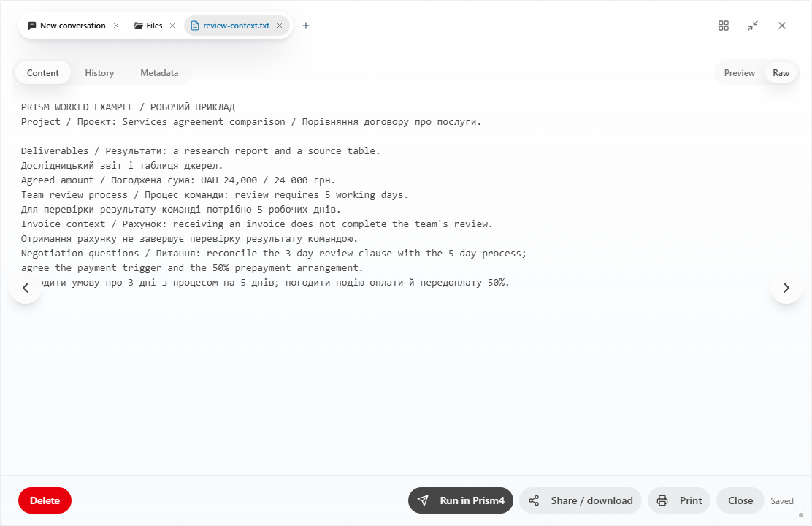
Task: Click the folder icon on Files tab
Action: (x=139, y=26)
